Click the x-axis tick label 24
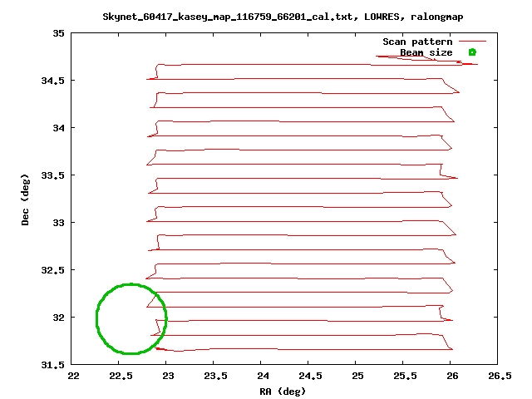 (x=263, y=376)
